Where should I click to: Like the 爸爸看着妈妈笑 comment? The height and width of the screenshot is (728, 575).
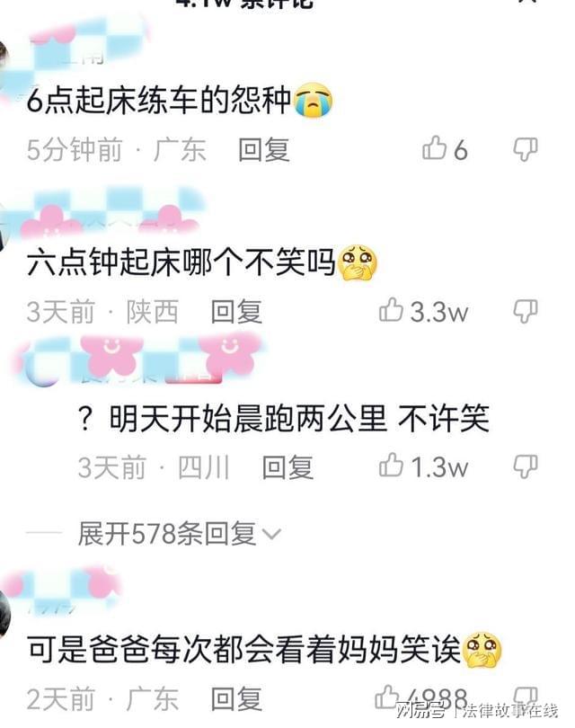coord(387,697)
